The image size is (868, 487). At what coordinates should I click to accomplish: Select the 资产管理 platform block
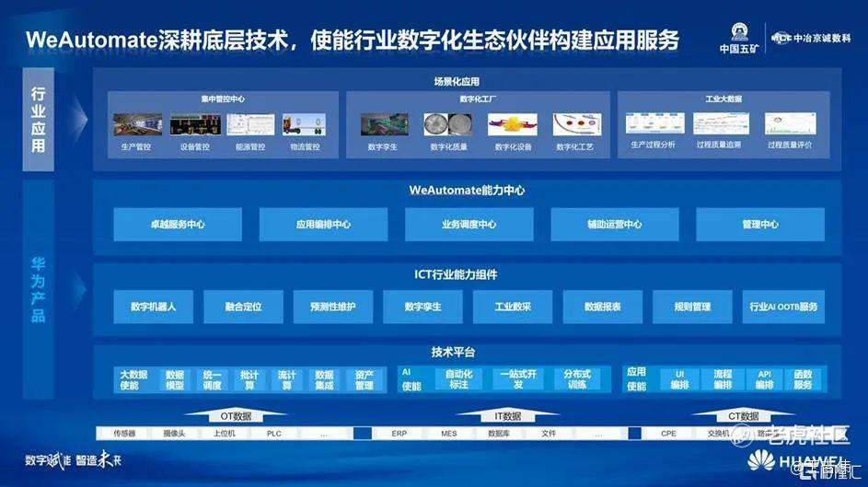(x=364, y=380)
